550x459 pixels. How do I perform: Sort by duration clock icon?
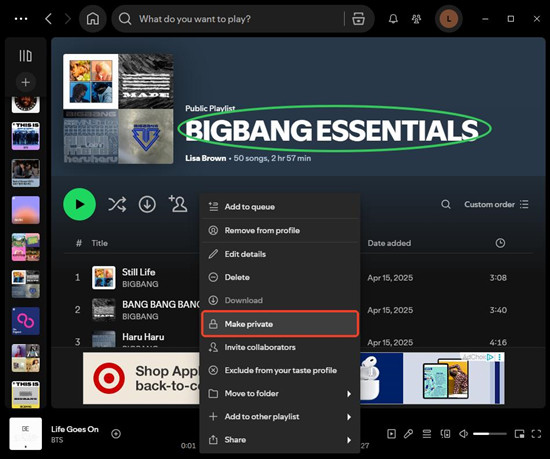[500, 243]
